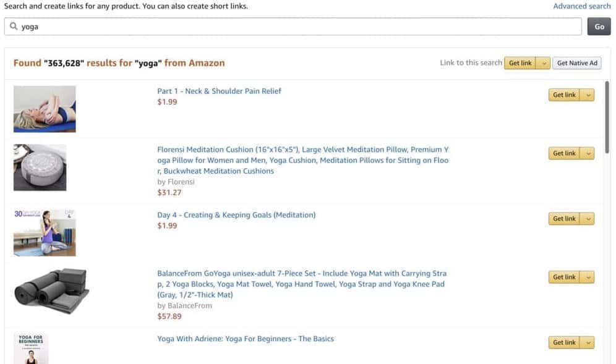This screenshot has width=616, height=364.
Task: Expand Get link dropdown for Florensi cushion
Action: click(x=588, y=153)
